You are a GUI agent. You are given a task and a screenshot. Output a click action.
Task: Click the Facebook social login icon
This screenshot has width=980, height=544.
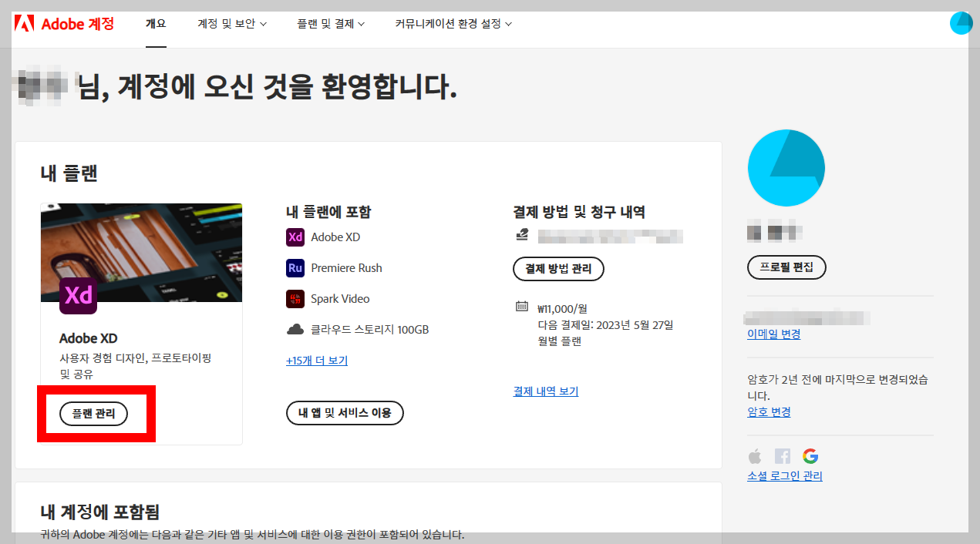point(782,455)
